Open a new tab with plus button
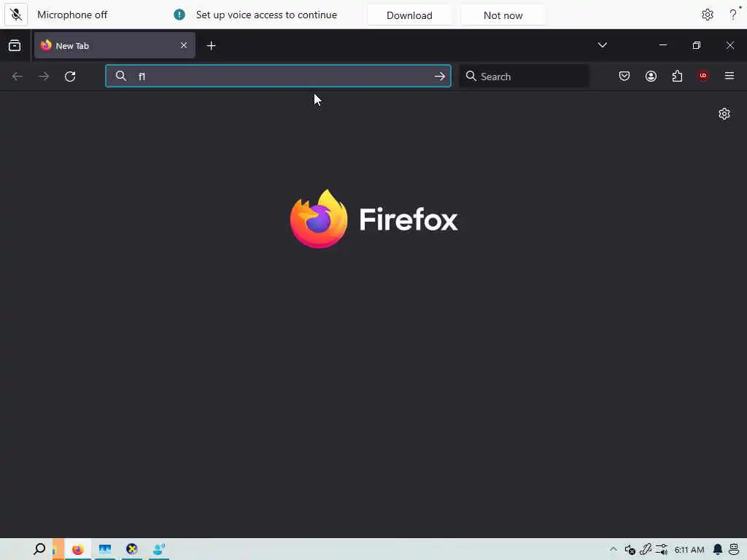This screenshot has height=560, width=747. [x=211, y=46]
